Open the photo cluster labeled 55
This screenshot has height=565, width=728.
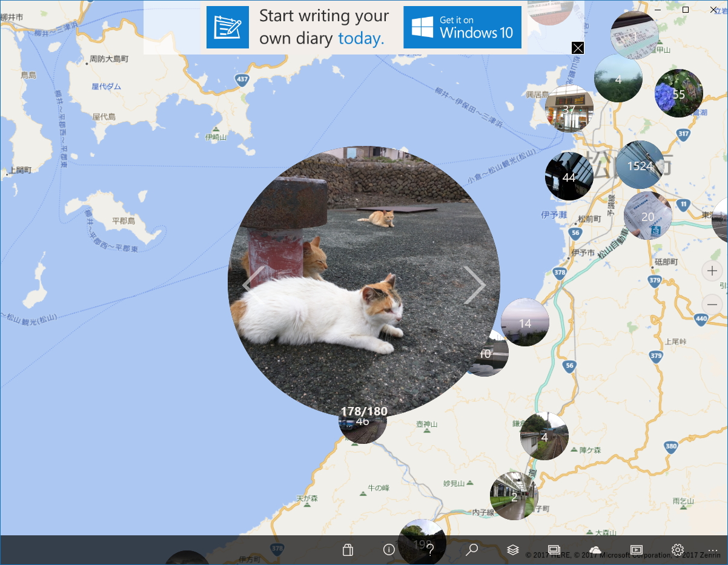click(x=679, y=94)
